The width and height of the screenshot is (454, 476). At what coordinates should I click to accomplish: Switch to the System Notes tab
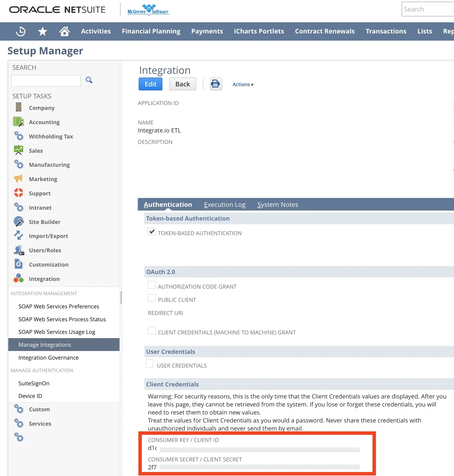pyautogui.click(x=278, y=205)
